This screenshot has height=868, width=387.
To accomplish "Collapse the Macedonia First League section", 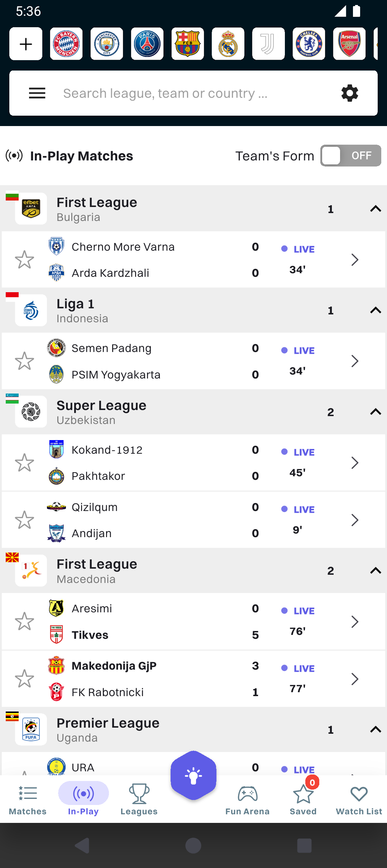I will pos(376,570).
